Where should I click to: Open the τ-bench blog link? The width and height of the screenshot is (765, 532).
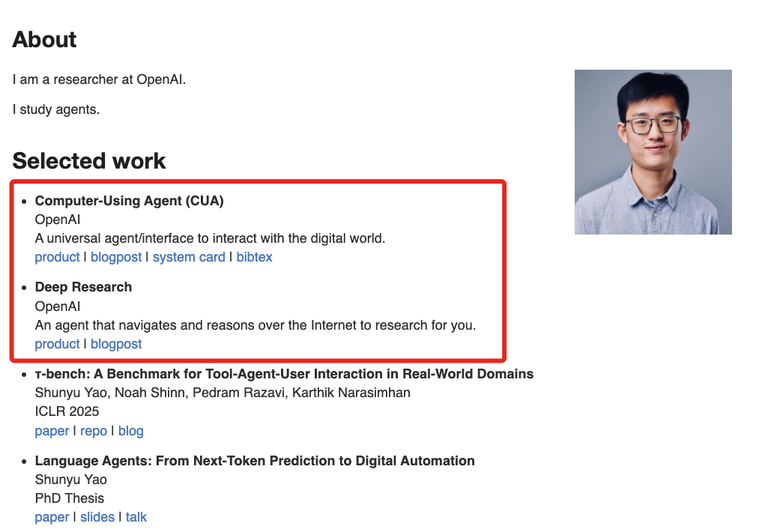[x=130, y=431]
